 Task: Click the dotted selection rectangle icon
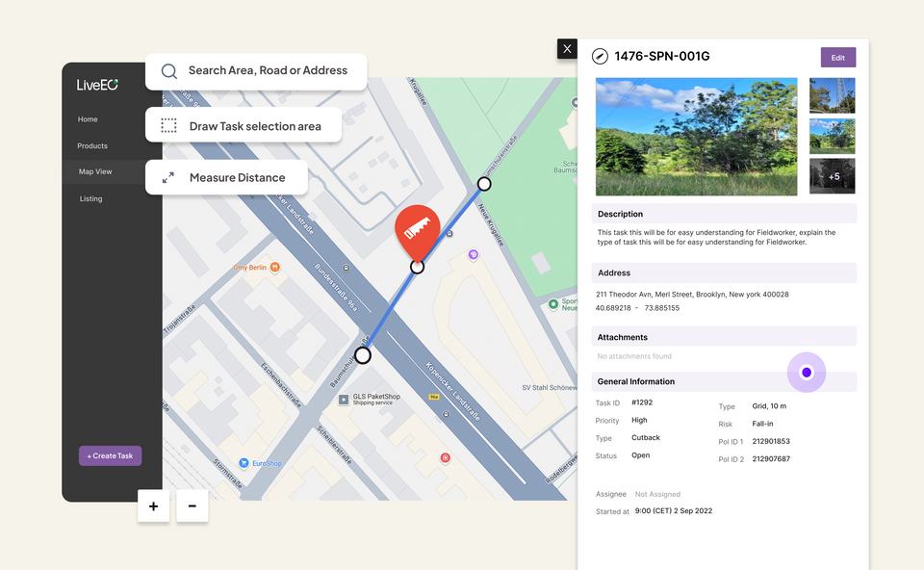168,125
